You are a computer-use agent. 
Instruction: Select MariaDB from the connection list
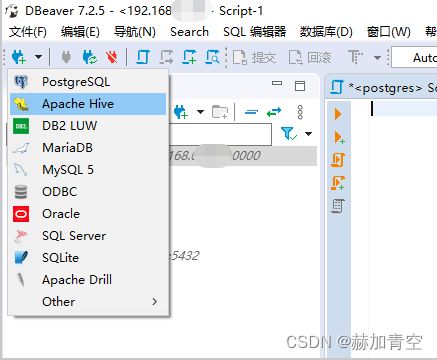coord(88,148)
